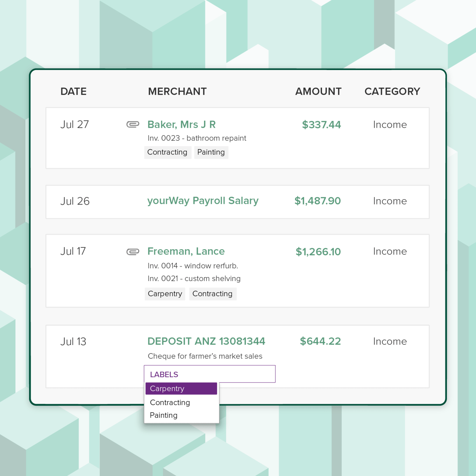Click the Contracting tag on Baker's transaction

167,152
